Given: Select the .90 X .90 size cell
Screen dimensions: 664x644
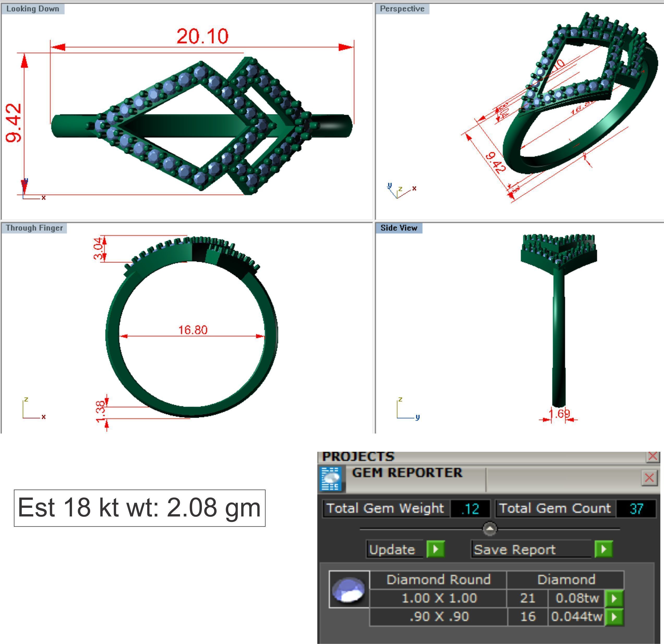Looking at the screenshot, I should tap(439, 617).
